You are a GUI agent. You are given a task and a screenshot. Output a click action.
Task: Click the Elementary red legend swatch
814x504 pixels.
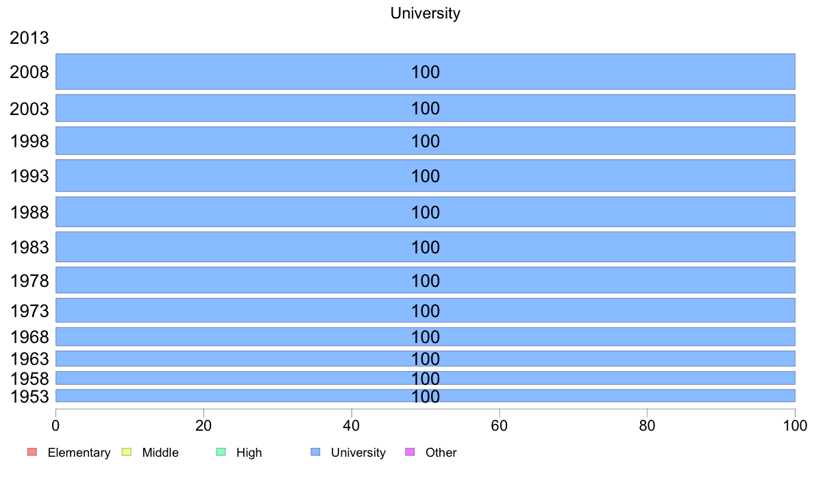click(32, 452)
